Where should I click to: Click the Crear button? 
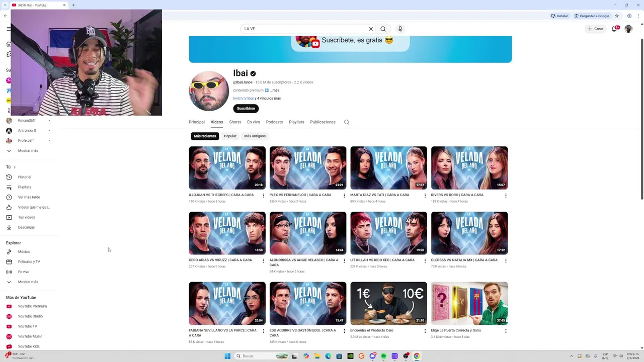595,29
